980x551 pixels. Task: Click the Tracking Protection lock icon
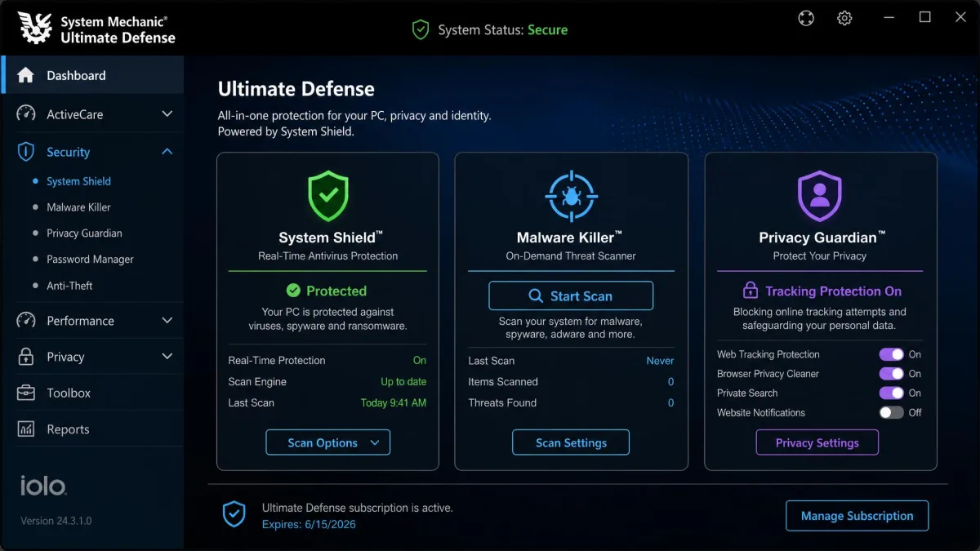tap(750, 291)
